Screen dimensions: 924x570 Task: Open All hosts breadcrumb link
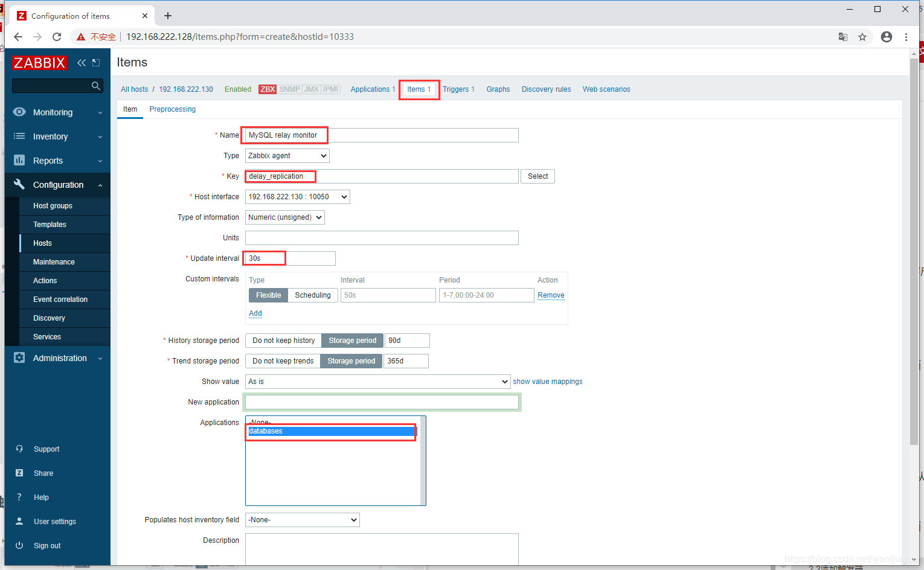(134, 89)
